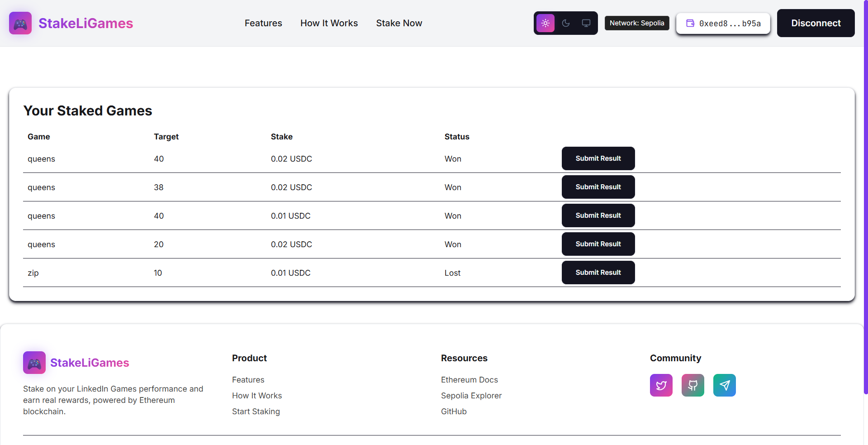This screenshot has width=868, height=445.
Task: Open the Features navigation item
Action: 263,23
